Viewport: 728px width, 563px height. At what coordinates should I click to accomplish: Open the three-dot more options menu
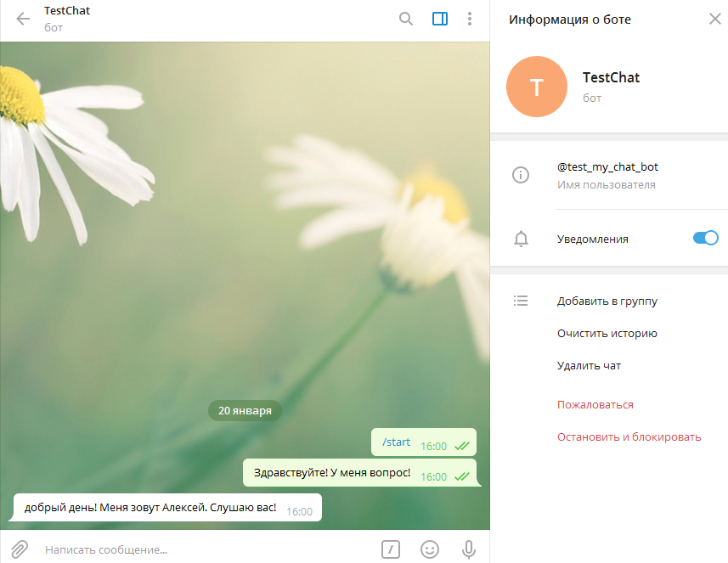[470, 19]
